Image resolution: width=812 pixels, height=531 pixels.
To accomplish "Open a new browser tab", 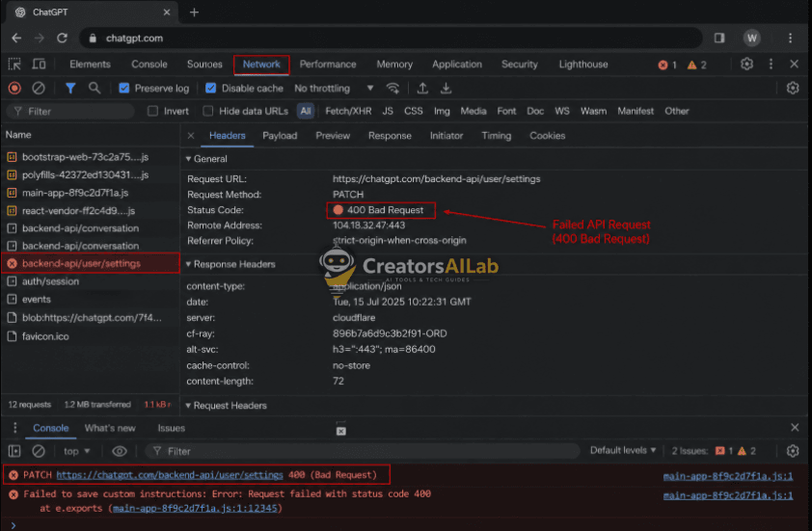I will click(x=194, y=13).
